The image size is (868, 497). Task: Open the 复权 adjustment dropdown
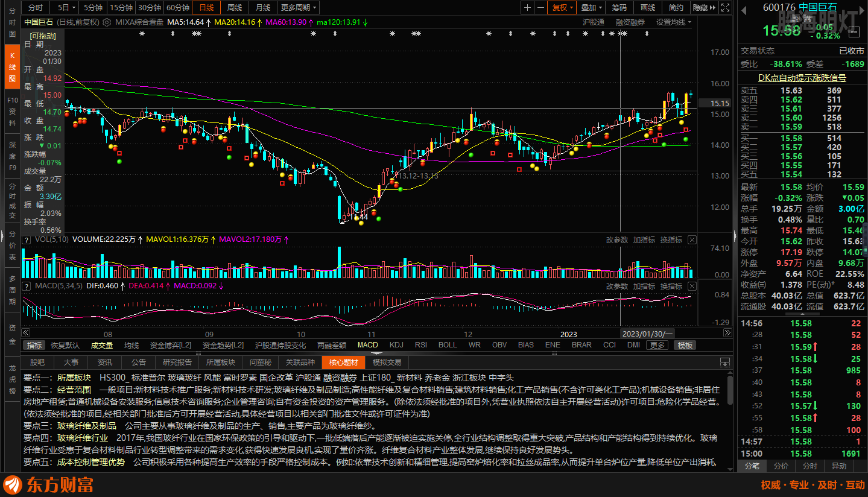click(563, 8)
